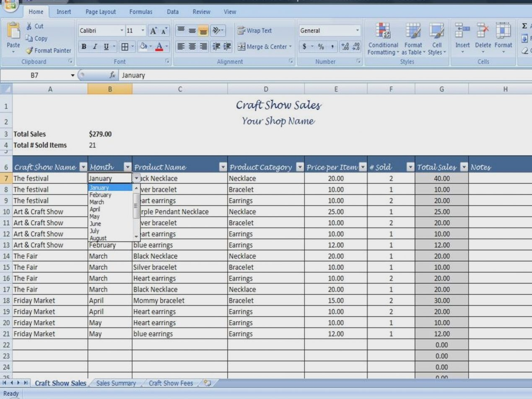Click the Format as Table icon
532x399 pixels.
413,39
